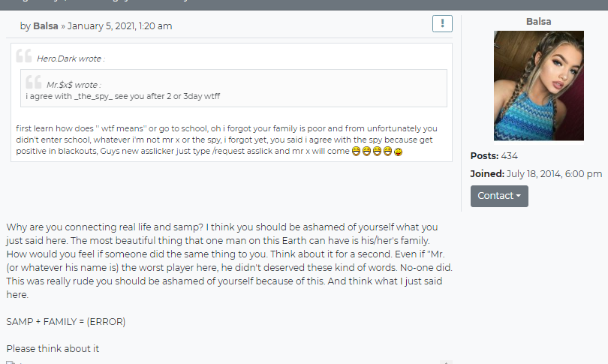
Task: Report this post with the exclamation icon
Action: 442,24
